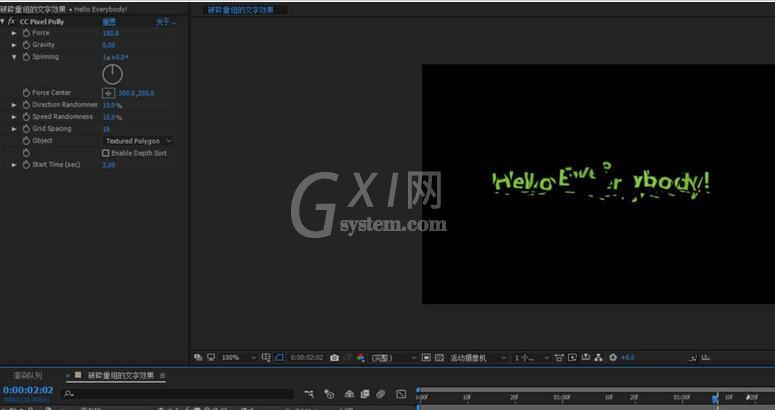
Task: Open the active camera view dropdown
Action: click(477, 358)
